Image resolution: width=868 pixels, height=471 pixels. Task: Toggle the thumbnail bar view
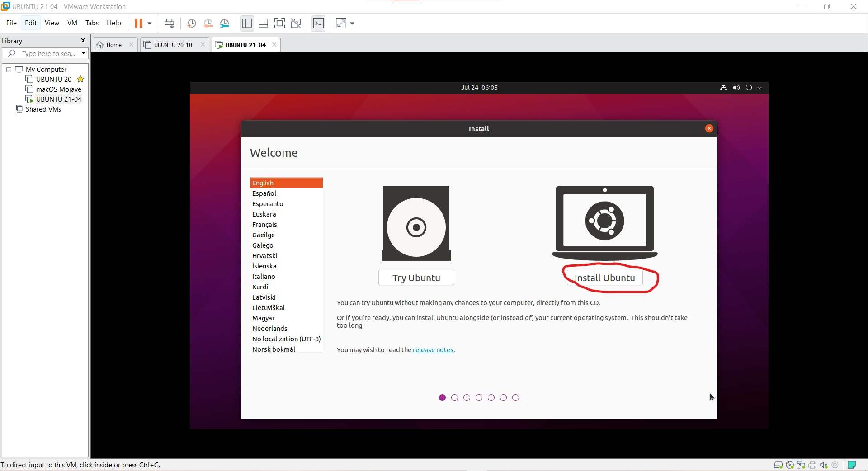(263, 23)
